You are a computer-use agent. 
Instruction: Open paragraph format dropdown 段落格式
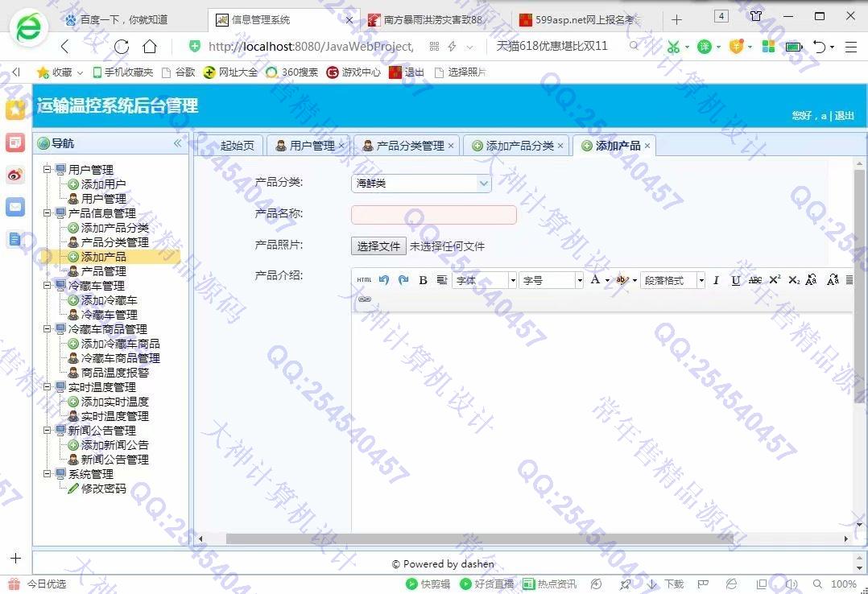[672, 280]
